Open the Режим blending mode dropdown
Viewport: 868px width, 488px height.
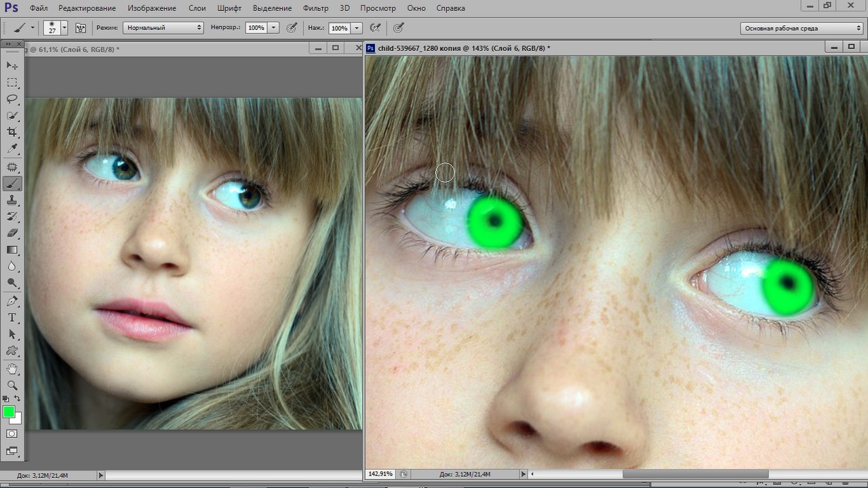click(163, 28)
